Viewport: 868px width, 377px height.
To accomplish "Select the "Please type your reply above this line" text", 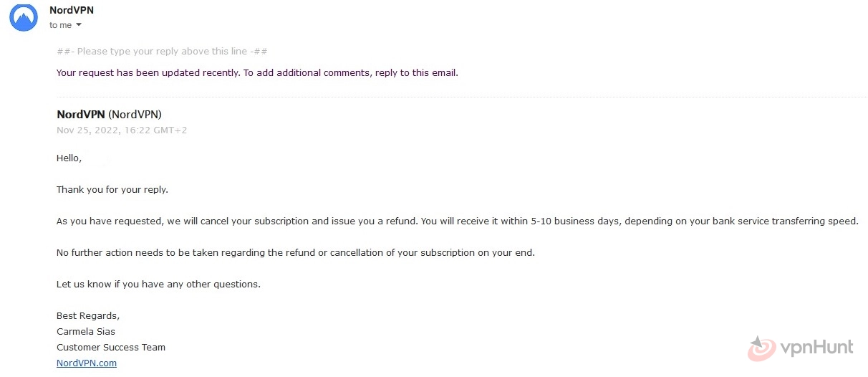I will (163, 52).
